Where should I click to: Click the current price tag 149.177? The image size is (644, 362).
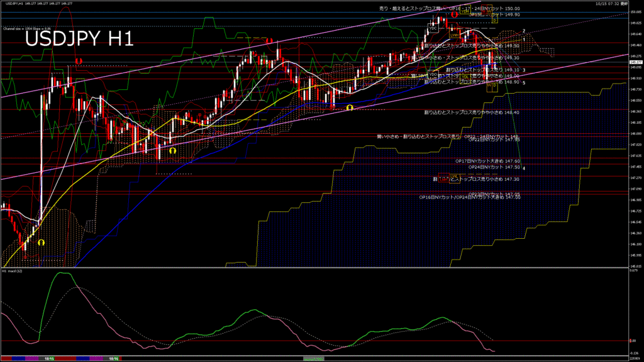(636, 62)
